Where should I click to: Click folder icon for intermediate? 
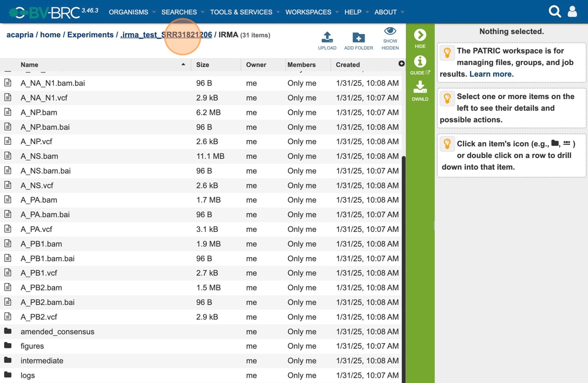click(x=7, y=360)
